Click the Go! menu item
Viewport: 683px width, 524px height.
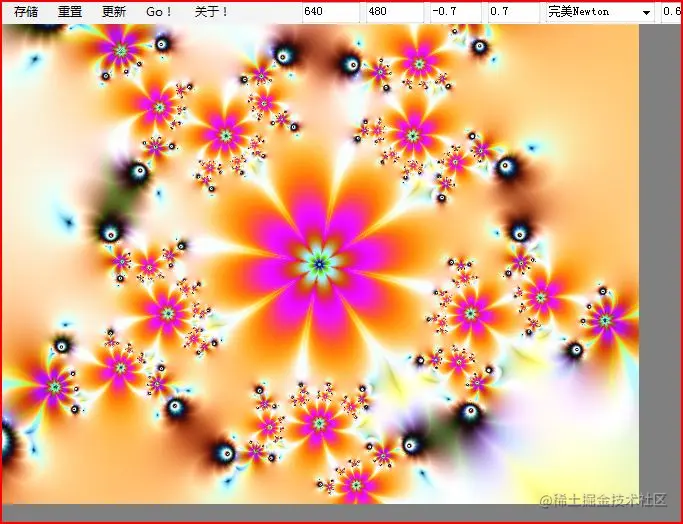[x=159, y=12]
